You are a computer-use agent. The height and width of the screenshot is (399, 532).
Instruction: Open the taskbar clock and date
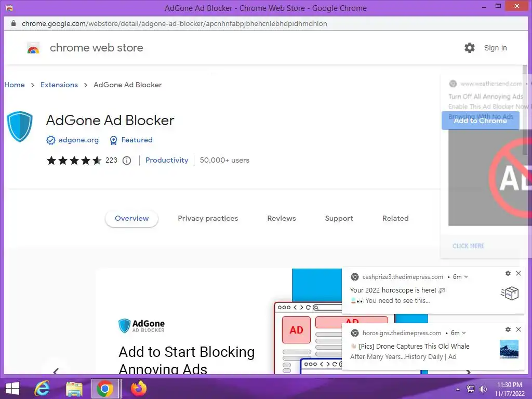pos(510,389)
